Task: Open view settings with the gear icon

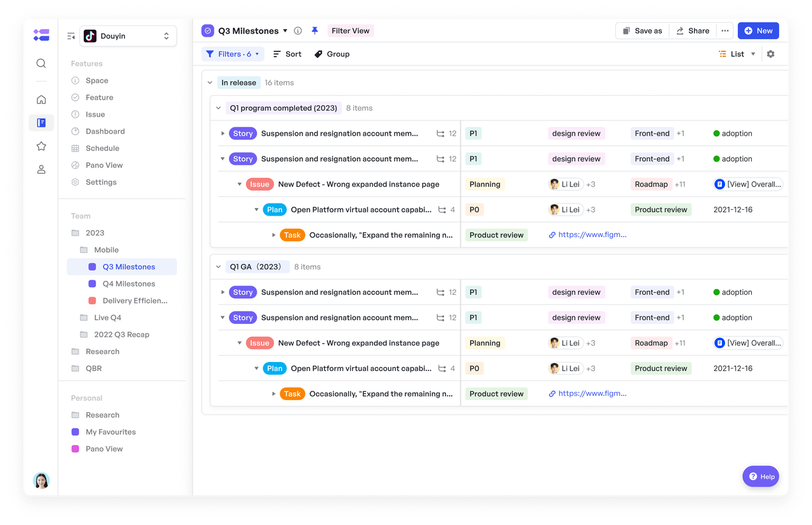Action: [770, 54]
